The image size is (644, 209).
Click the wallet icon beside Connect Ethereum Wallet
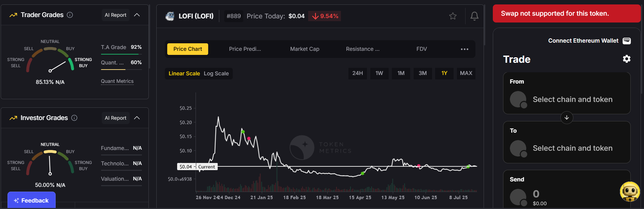[627, 41]
